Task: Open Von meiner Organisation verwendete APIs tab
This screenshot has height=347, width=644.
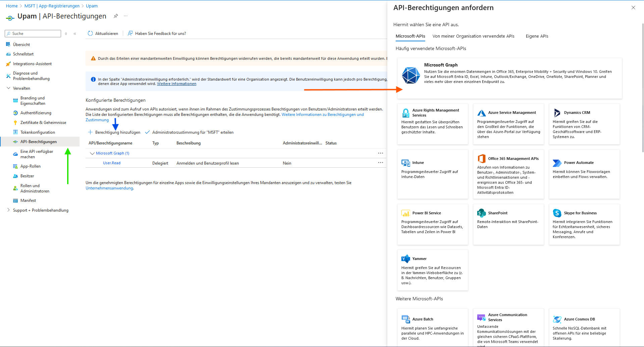Action: point(473,36)
